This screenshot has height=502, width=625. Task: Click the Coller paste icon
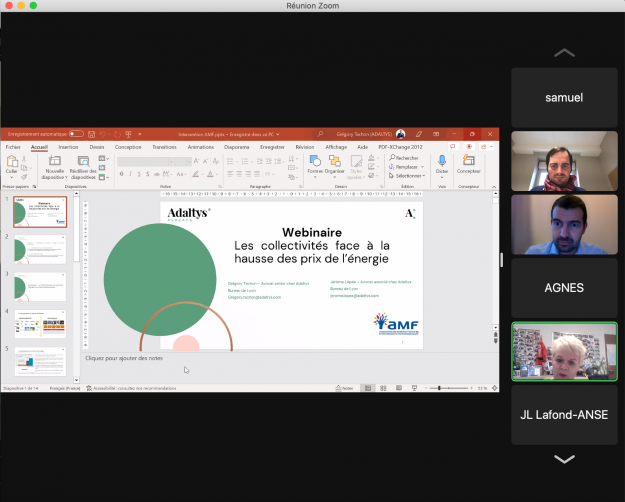pyautogui.click(x=12, y=163)
